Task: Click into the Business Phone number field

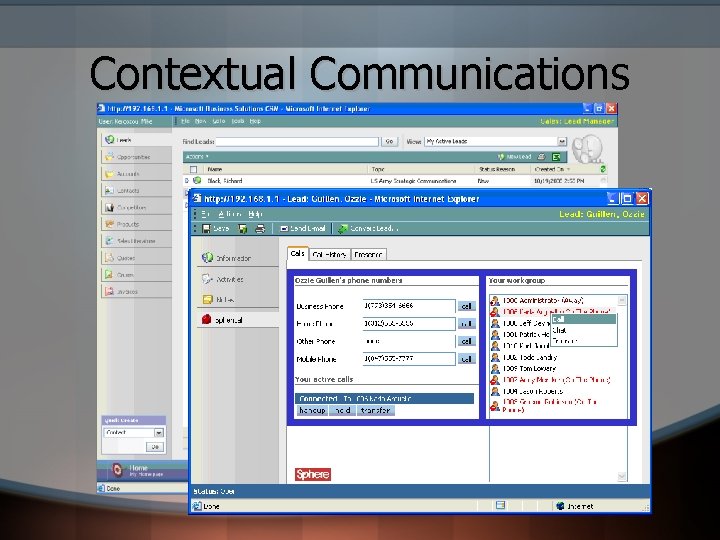Action: coord(409,306)
